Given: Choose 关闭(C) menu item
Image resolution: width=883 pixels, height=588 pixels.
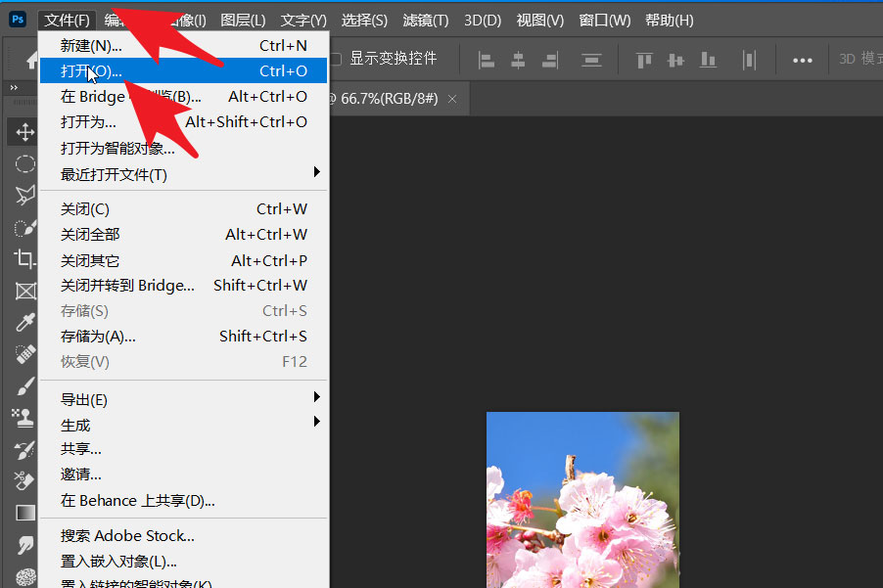Looking at the screenshot, I should coord(184,209).
